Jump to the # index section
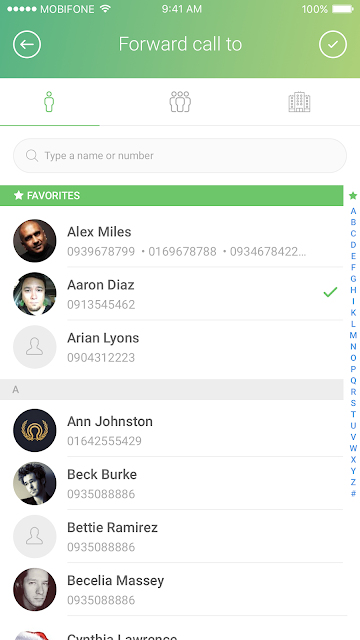The image size is (360, 640). [353, 493]
